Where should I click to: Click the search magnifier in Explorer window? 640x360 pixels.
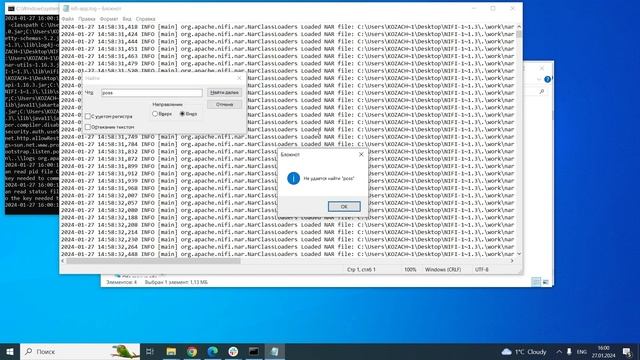click(542, 92)
